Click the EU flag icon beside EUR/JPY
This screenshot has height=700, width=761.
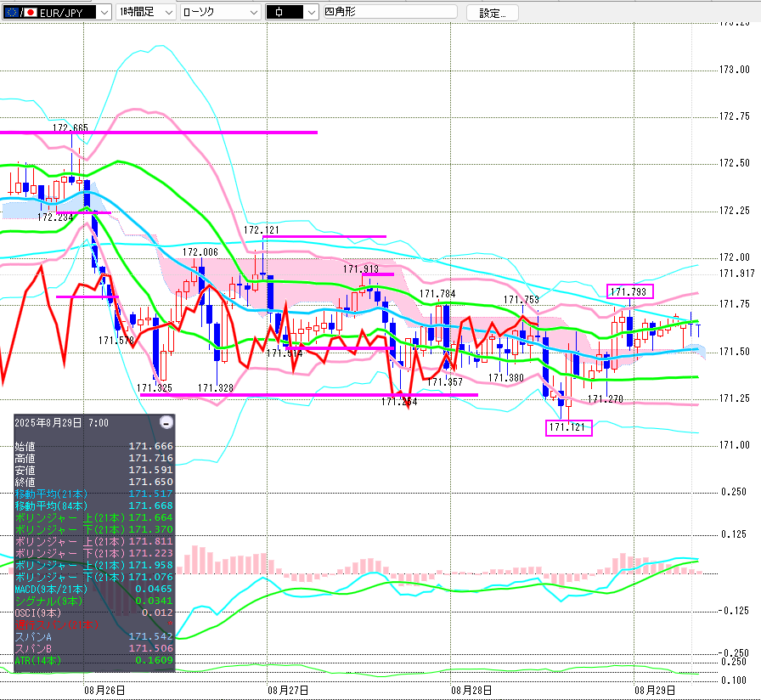(x=11, y=13)
